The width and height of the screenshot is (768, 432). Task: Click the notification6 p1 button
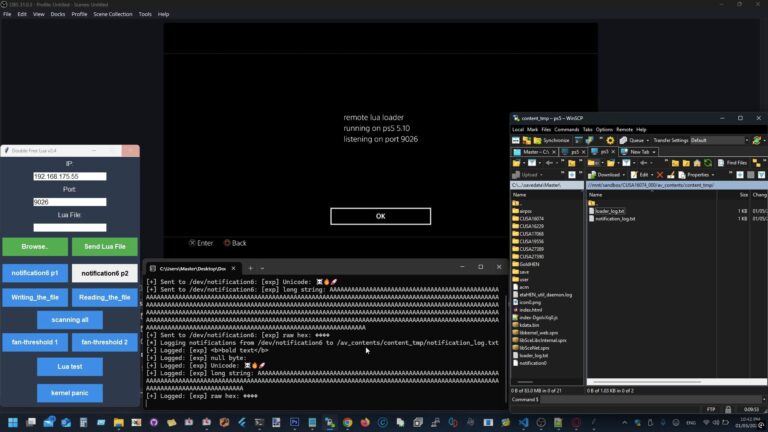35,273
